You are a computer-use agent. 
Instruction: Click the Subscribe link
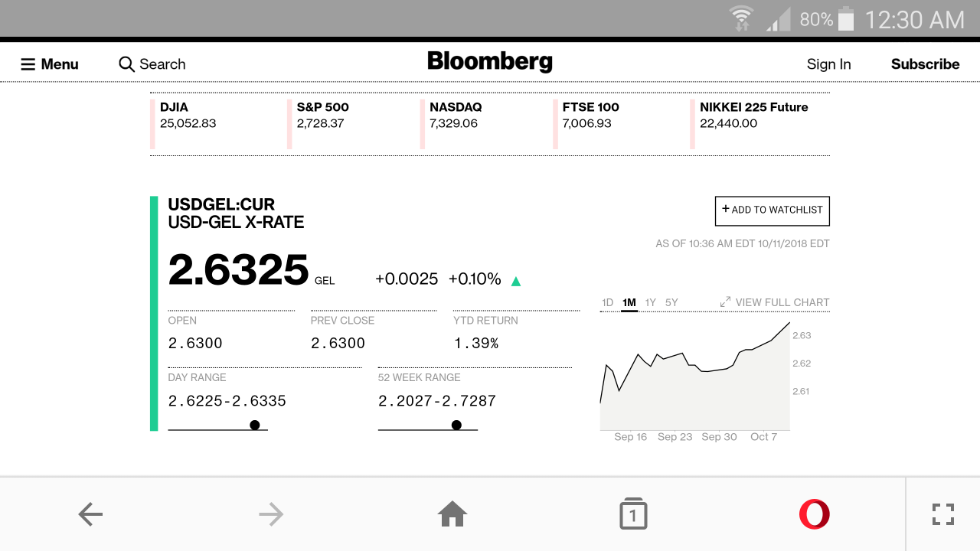click(x=925, y=64)
